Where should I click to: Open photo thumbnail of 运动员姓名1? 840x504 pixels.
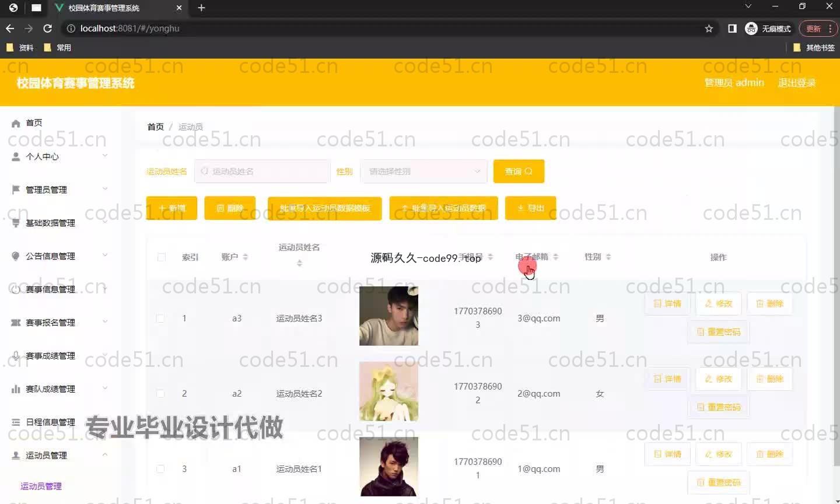point(388,467)
